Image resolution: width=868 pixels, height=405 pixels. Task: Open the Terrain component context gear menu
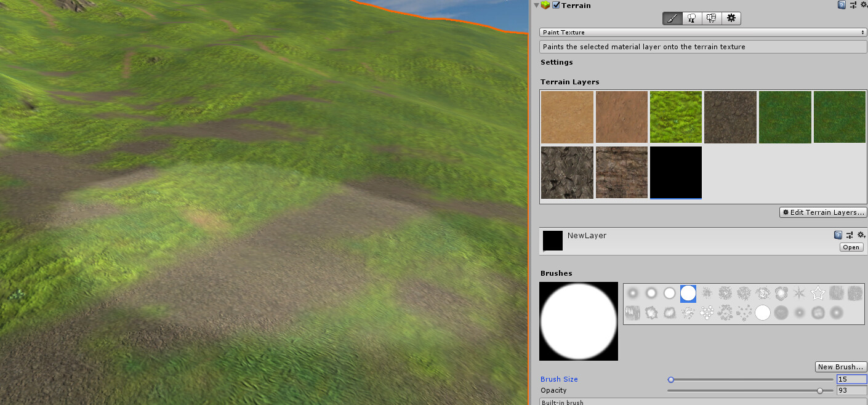(x=863, y=5)
